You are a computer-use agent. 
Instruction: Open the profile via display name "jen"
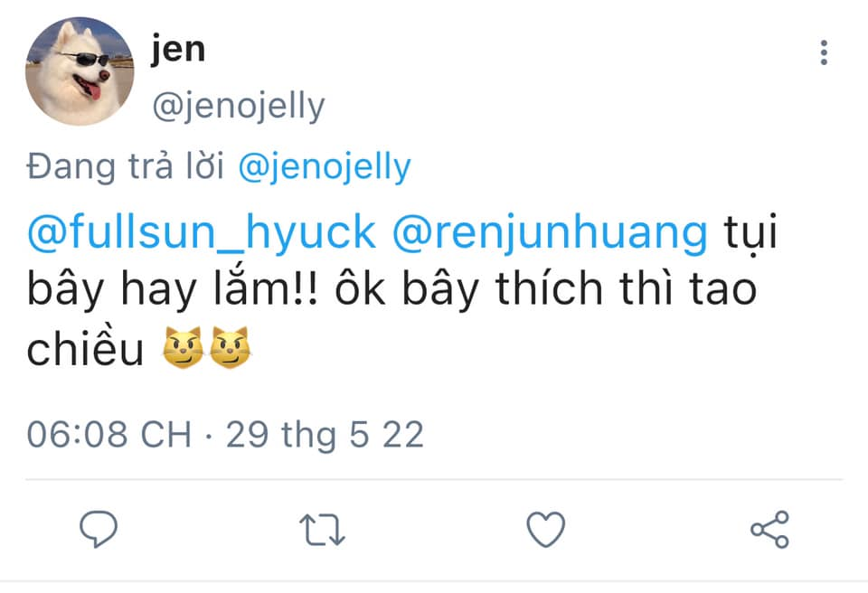point(178,49)
